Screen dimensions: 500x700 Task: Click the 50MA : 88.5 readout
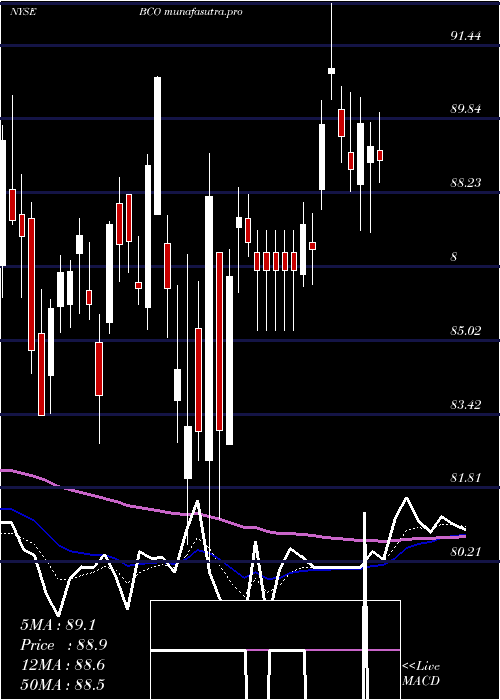click(62, 684)
